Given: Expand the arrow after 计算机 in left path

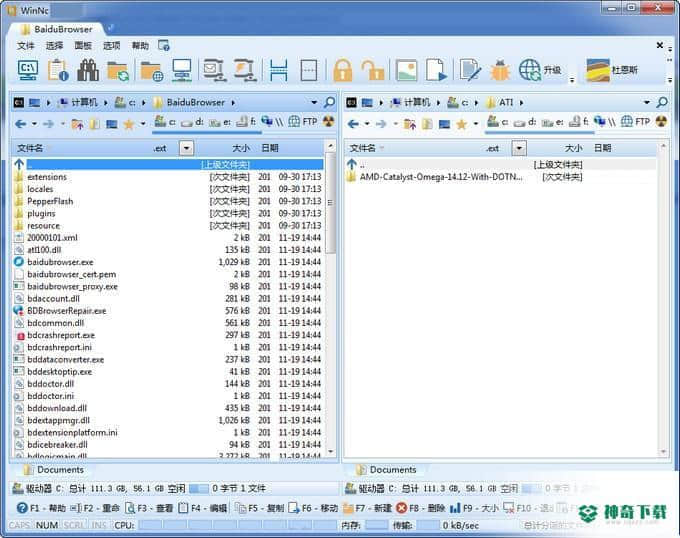Looking at the screenshot, I should pos(105,103).
